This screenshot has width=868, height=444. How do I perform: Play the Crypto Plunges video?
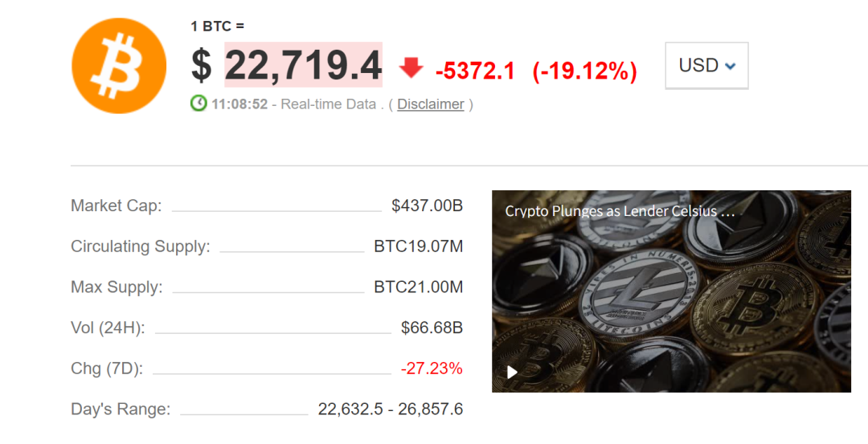[x=513, y=372]
